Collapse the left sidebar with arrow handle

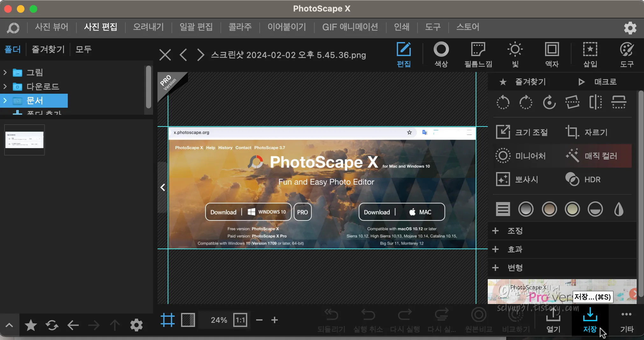(163, 187)
